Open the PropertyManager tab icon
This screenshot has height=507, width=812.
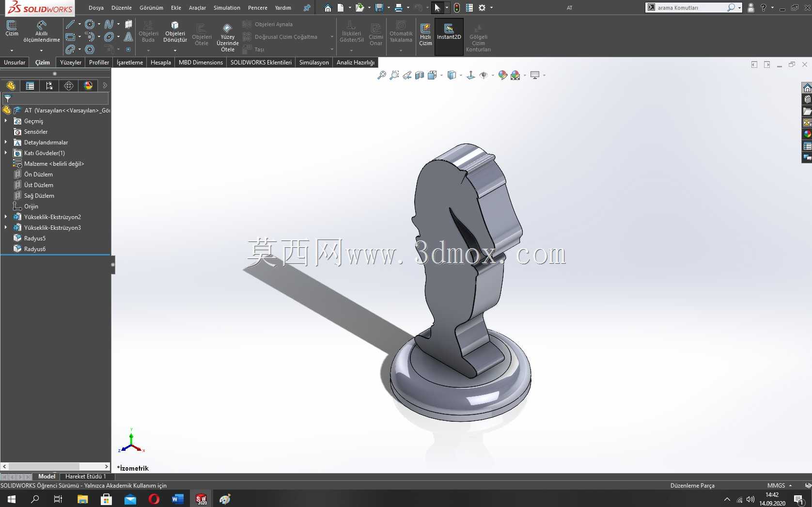(x=30, y=86)
